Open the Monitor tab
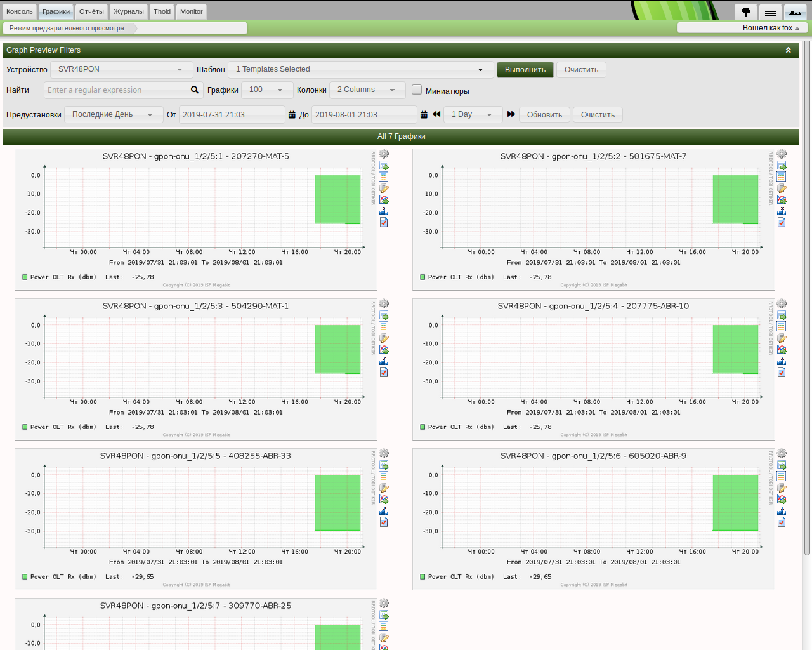Viewport: 812px width, 650px height. [192, 11]
